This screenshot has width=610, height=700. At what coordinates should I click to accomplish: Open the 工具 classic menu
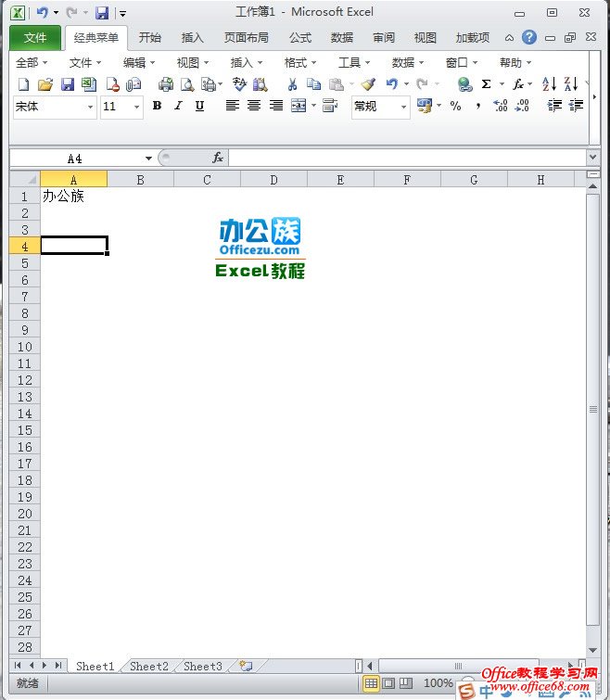[x=354, y=63]
